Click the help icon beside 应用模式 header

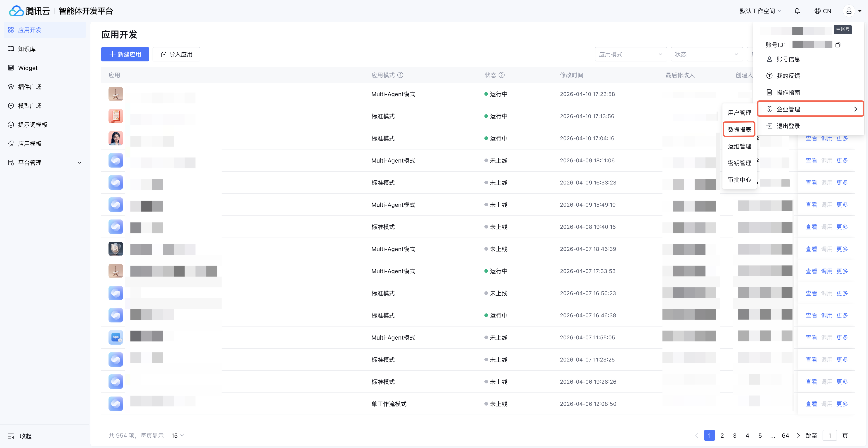point(400,75)
